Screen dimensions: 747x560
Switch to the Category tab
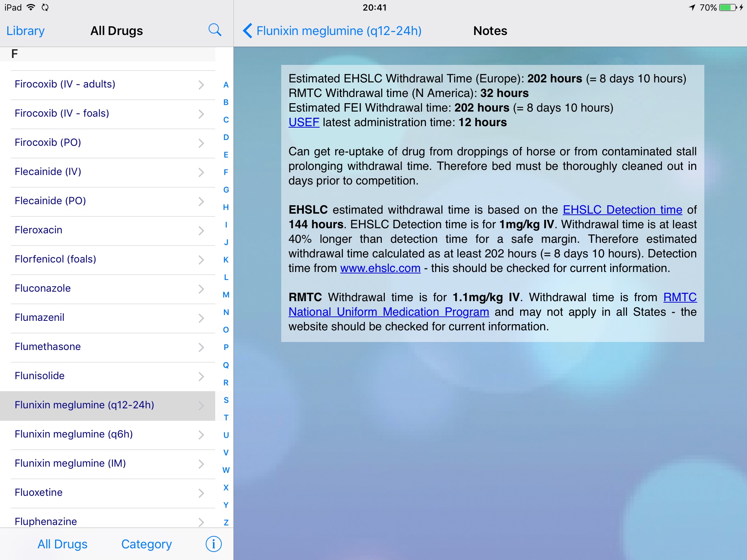[x=147, y=544]
